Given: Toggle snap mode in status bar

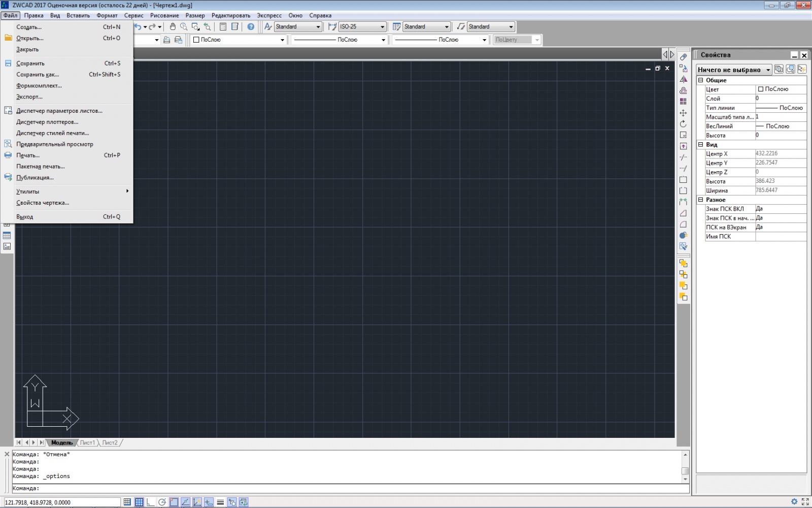Looking at the screenshot, I should point(127,502).
